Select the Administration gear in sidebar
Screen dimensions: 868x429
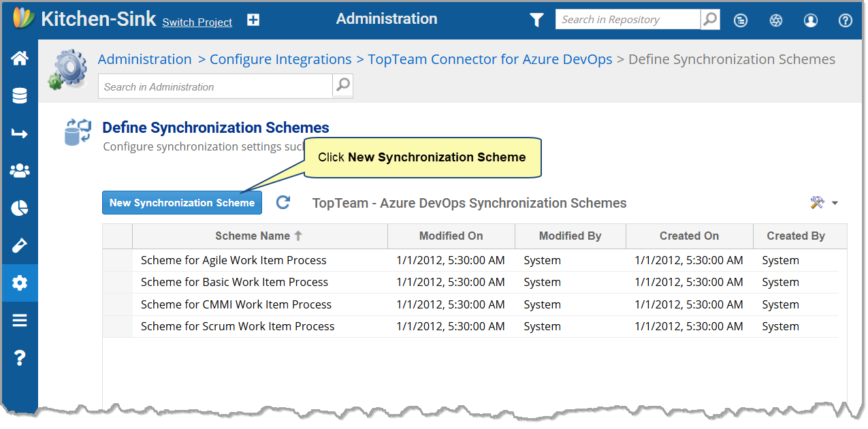(20, 283)
